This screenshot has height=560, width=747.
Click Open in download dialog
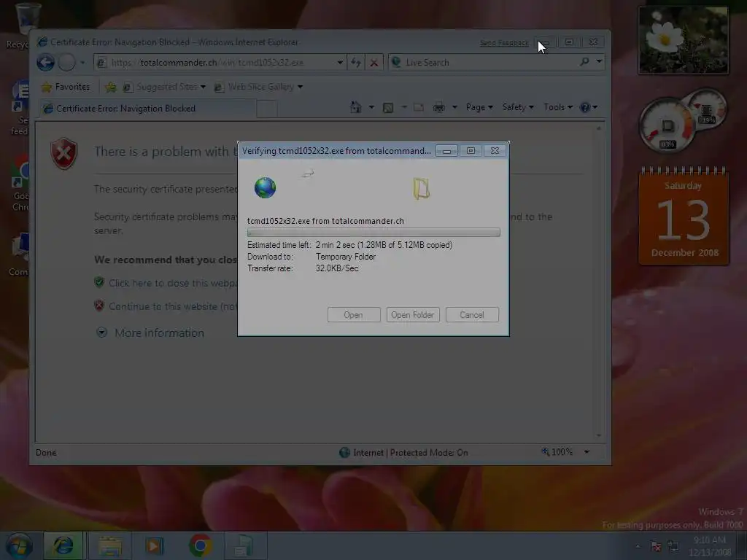click(x=354, y=315)
